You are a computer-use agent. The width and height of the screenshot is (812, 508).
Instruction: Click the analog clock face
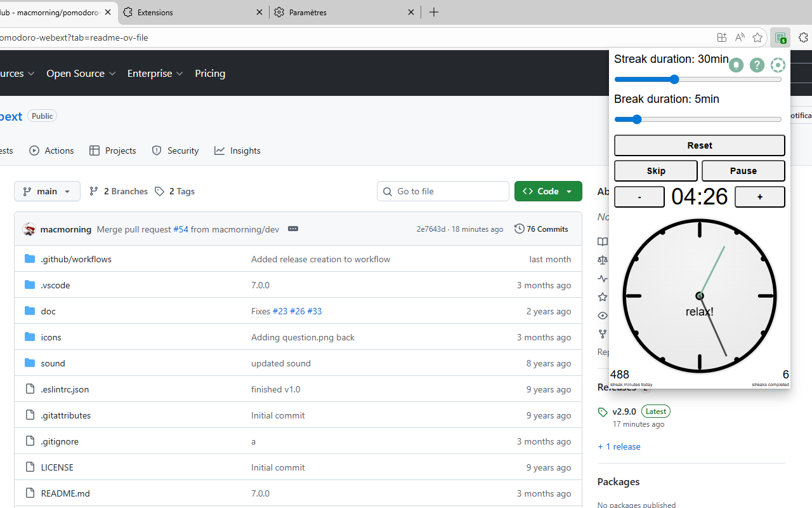click(700, 296)
